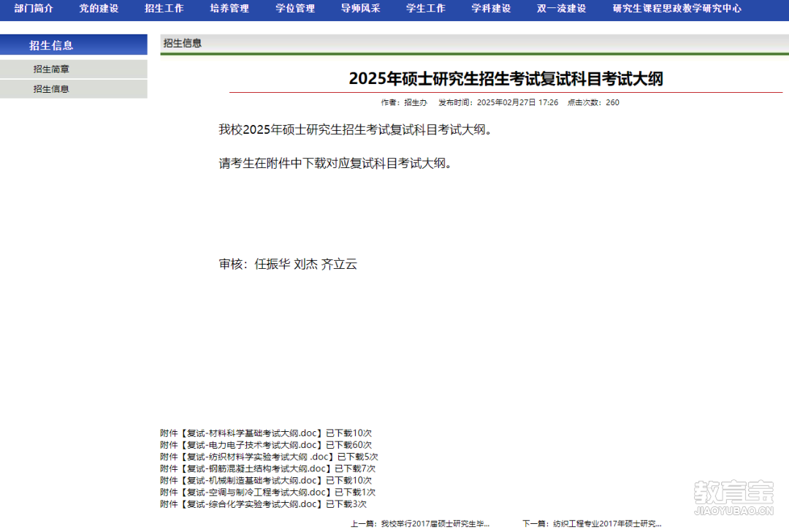Click 导师风采 in the top menu

tap(360, 9)
